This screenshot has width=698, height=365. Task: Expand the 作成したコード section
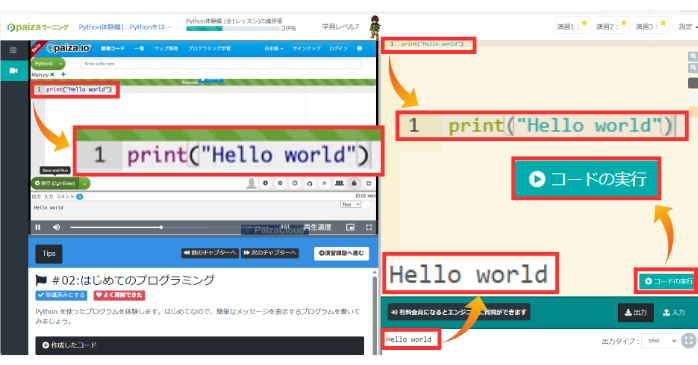[199, 345]
